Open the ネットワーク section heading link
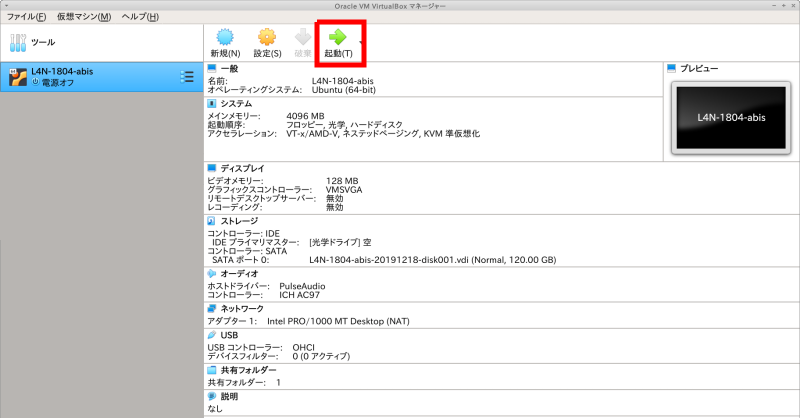Screen dimensions: 800x418 pos(242,309)
